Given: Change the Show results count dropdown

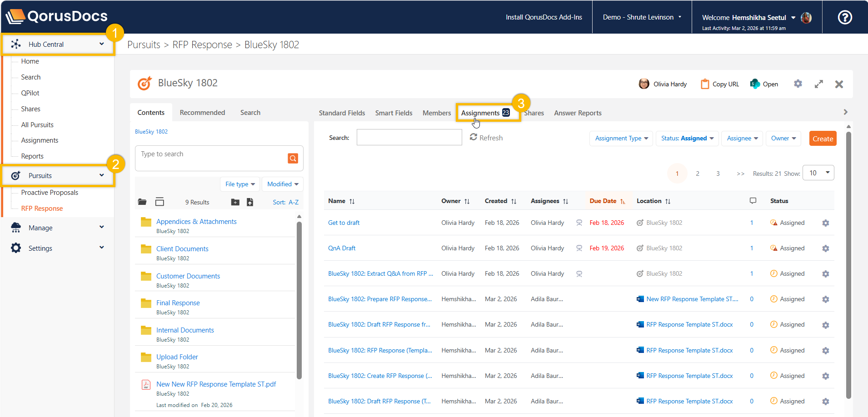Looking at the screenshot, I should [818, 173].
